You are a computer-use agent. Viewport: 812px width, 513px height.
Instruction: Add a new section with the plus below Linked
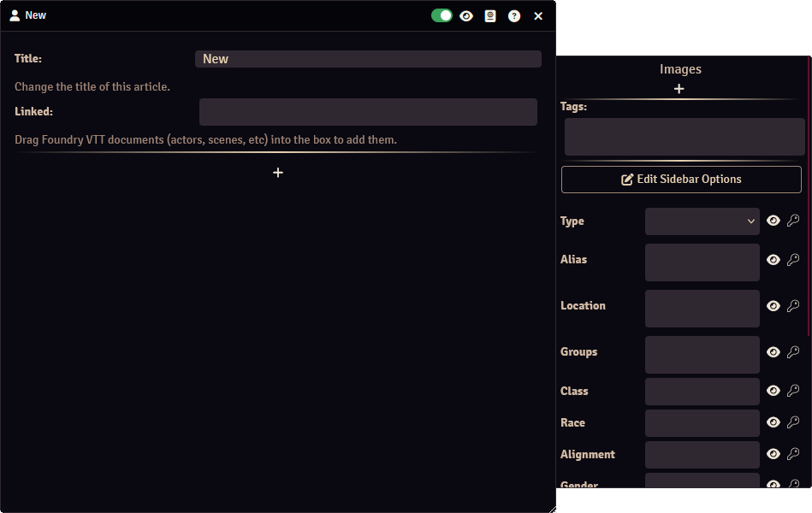pyautogui.click(x=278, y=173)
